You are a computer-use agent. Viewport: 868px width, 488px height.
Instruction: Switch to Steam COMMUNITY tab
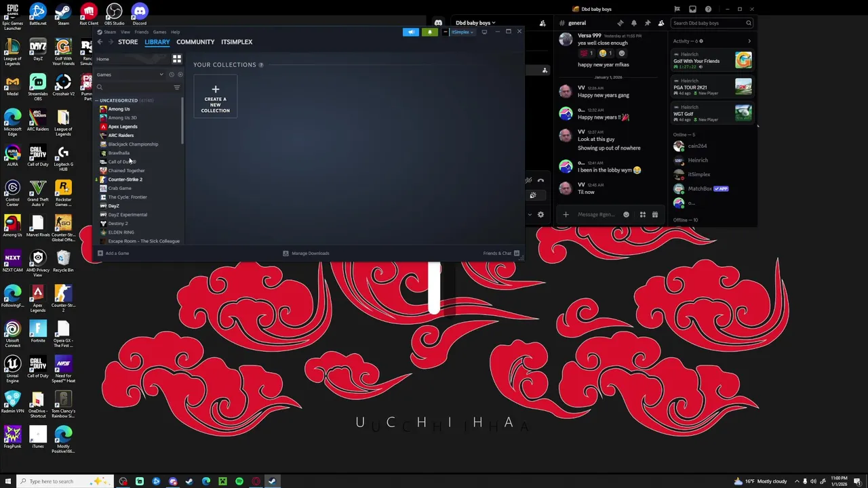[195, 42]
